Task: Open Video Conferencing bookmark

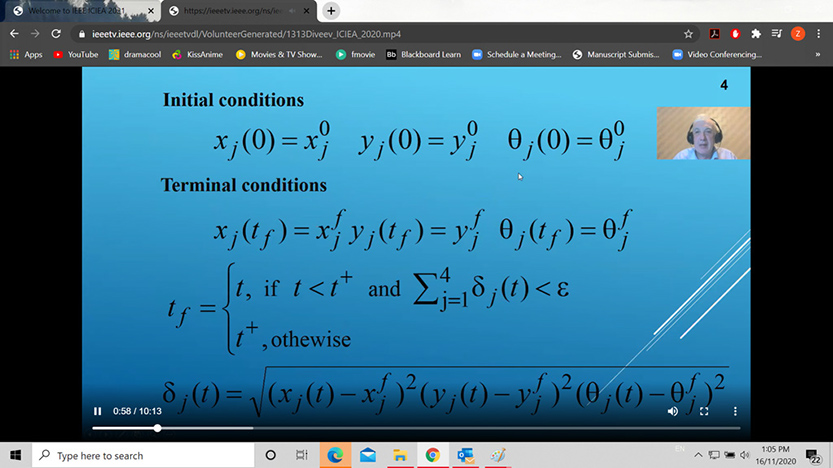Action: tap(717, 55)
